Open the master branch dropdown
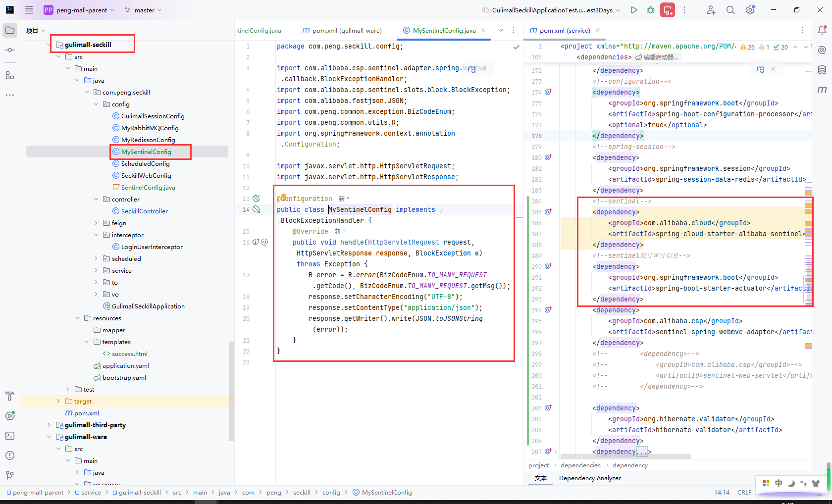The height and width of the screenshot is (504, 832). [x=143, y=10]
